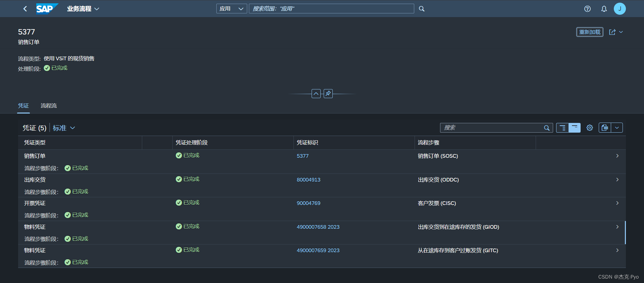Open the user avatar J menu
Viewport: 644px width, 283px height.
[x=620, y=9]
